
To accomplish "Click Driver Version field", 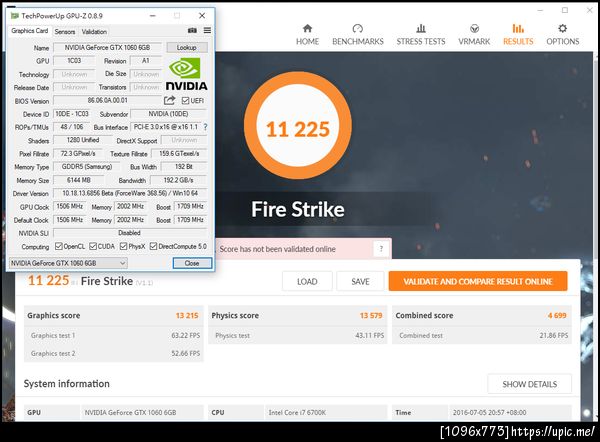I will [x=130, y=193].
